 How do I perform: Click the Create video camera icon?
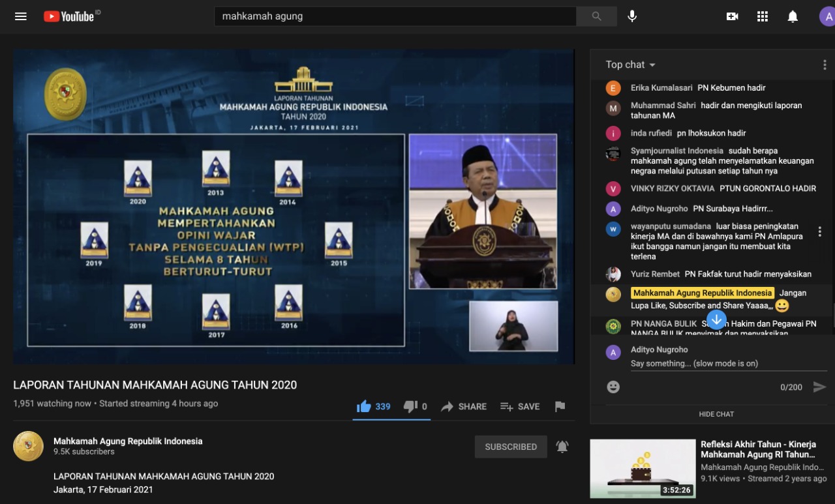(732, 16)
